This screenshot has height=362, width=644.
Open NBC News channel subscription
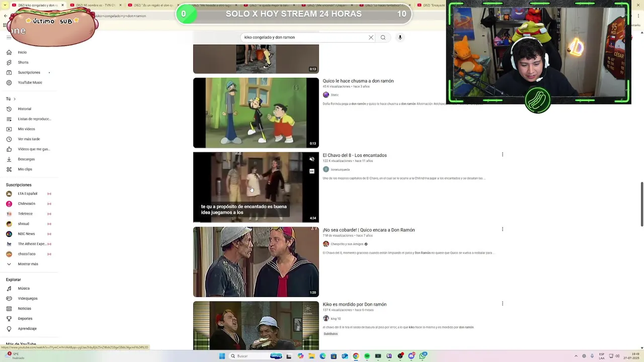[x=26, y=234]
